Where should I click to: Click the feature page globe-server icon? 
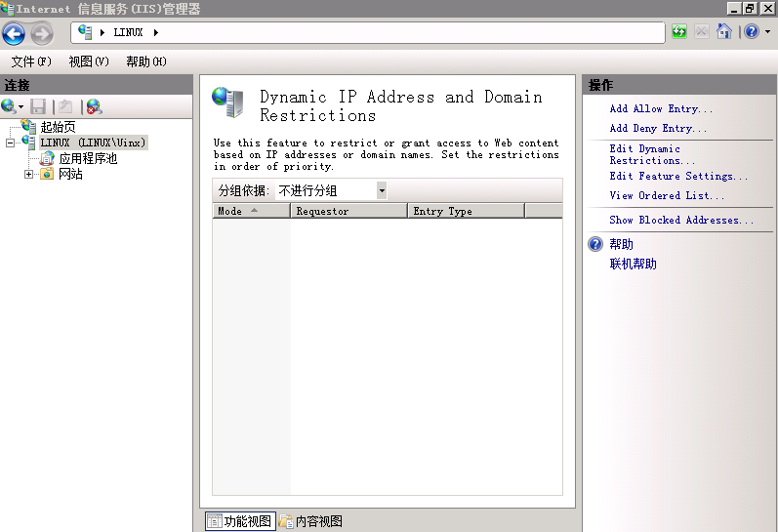(x=227, y=102)
